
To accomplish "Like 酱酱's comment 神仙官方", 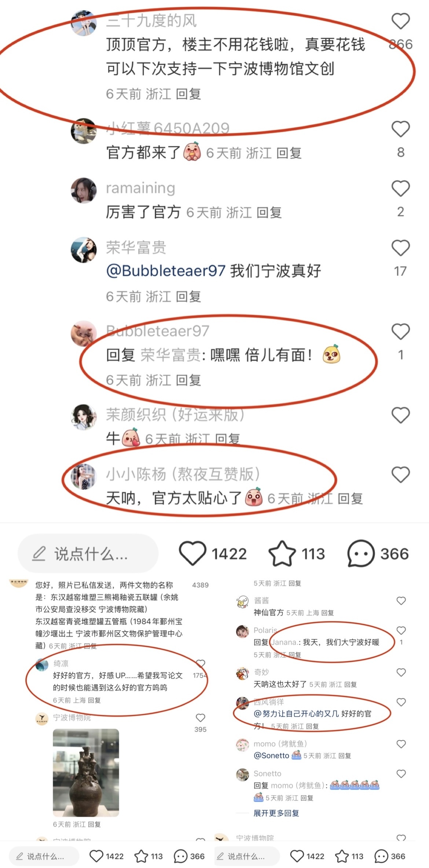I will [x=401, y=601].
